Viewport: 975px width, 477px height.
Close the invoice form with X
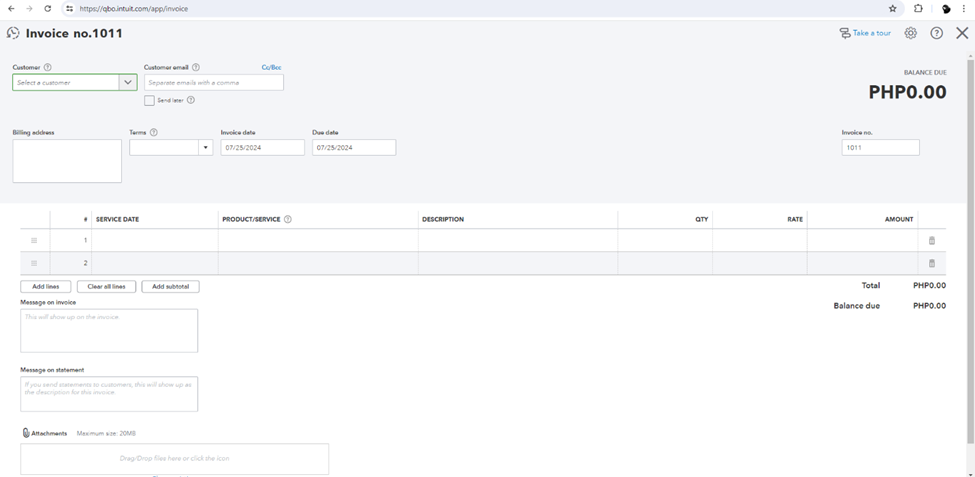(962, 33)
